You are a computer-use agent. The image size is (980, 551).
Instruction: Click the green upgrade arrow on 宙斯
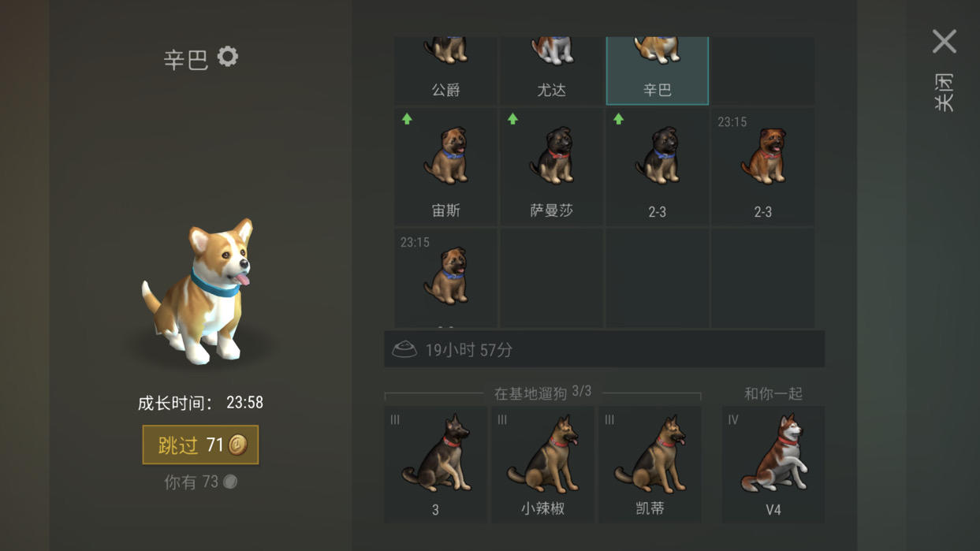coord(407,119)
